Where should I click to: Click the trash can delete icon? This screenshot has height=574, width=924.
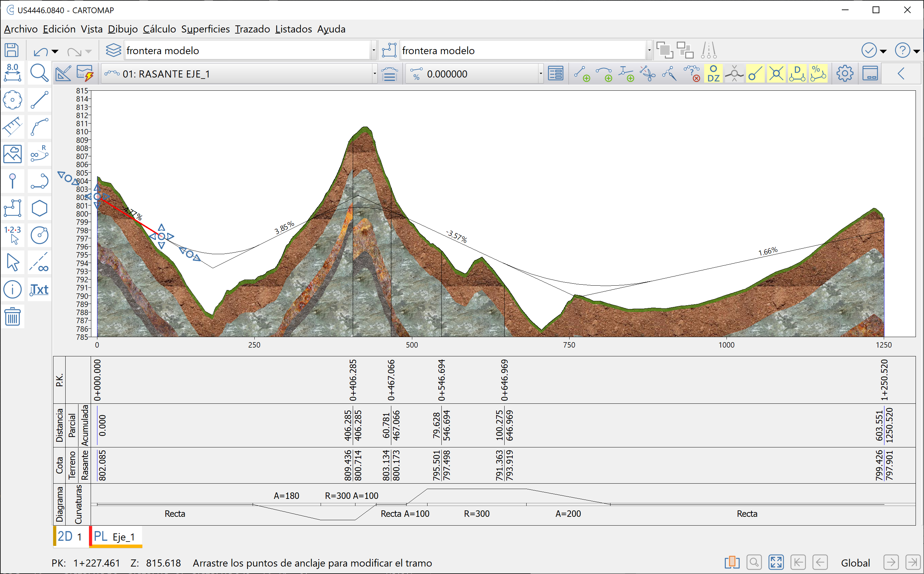12,317
